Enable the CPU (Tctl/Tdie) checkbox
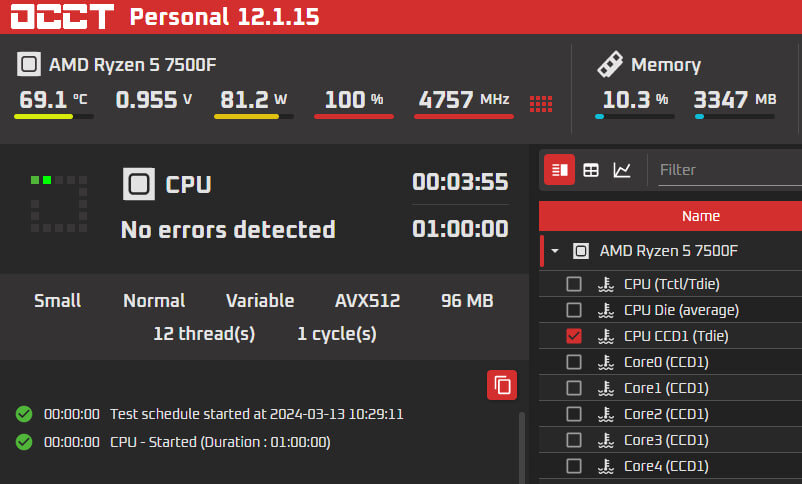Image resolution: width=802 pixels, height=484 pixels. coord(574,284)
